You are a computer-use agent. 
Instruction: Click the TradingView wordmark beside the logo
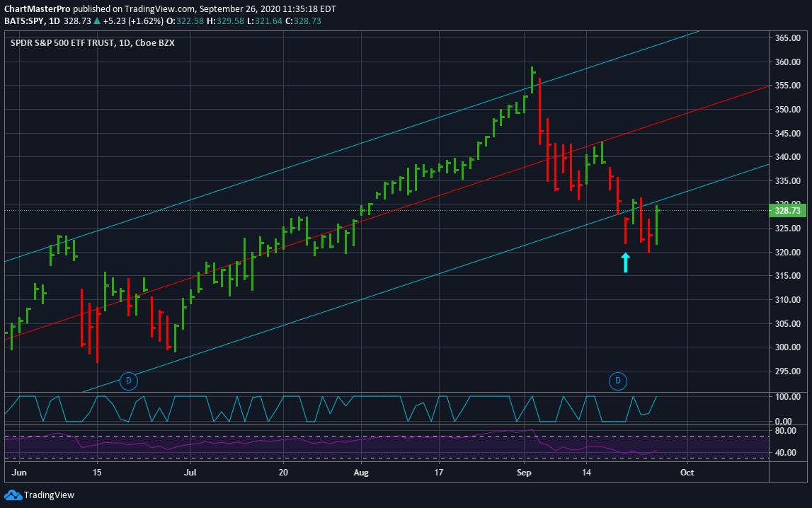(x=49, y=495)
